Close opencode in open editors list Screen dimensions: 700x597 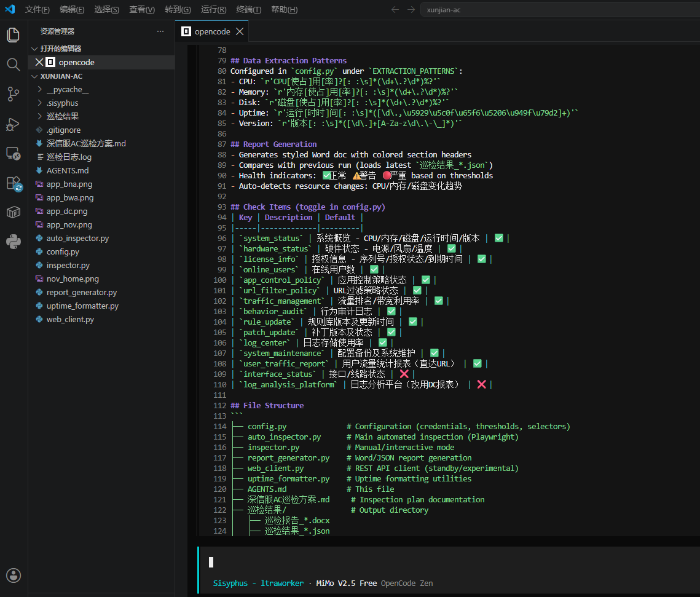pyautogui.click(x=39, y=62)
